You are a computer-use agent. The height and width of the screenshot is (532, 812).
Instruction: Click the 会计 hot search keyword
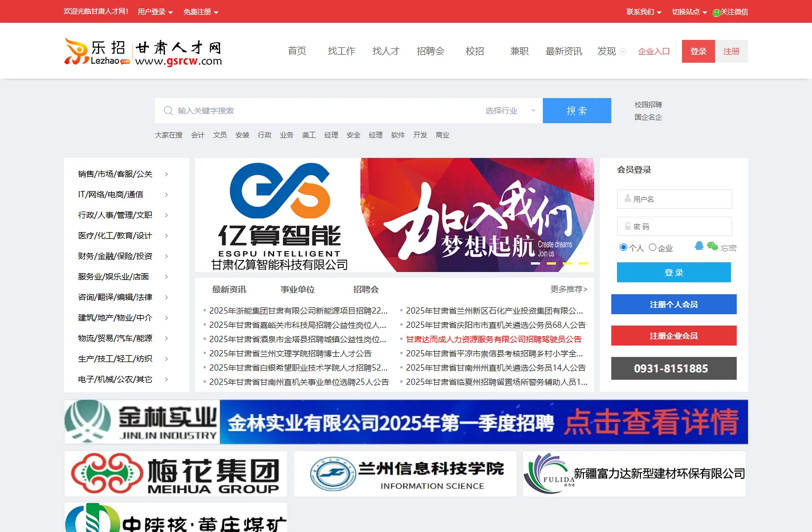click(198, 135)
